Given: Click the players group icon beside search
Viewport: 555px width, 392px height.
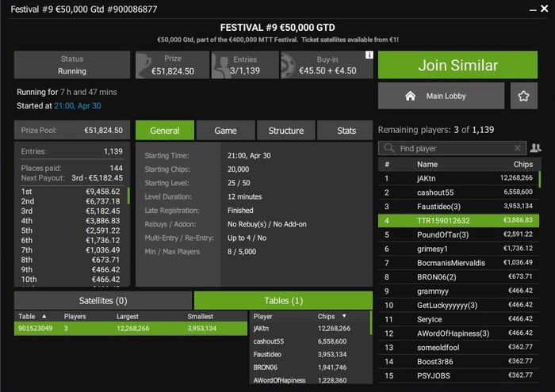Looking at the screenshot, I should pos(535,148).
